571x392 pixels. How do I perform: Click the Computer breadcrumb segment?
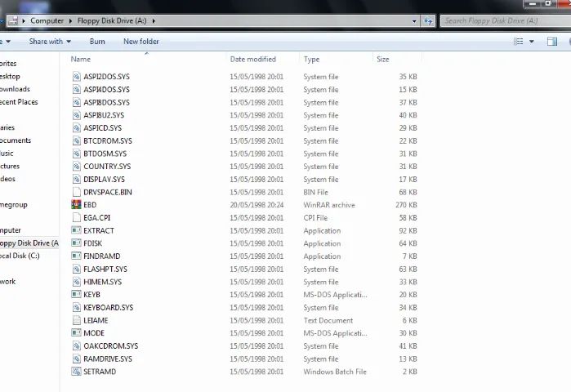click(x=47, y=20)
